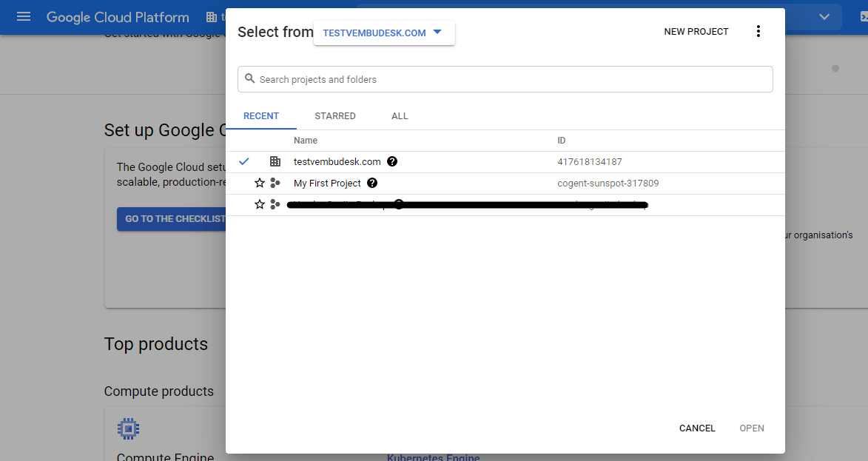Click the Search projects and folders field

505,79
